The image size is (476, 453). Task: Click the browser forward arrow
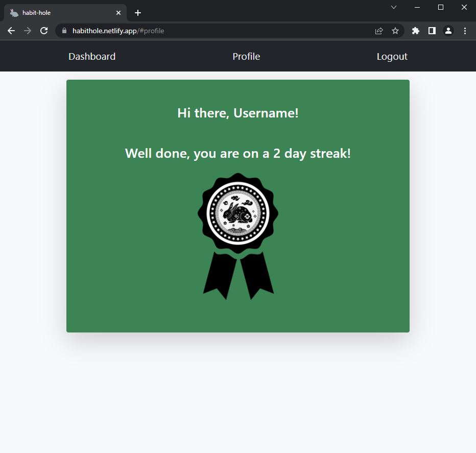click(28, 31)
